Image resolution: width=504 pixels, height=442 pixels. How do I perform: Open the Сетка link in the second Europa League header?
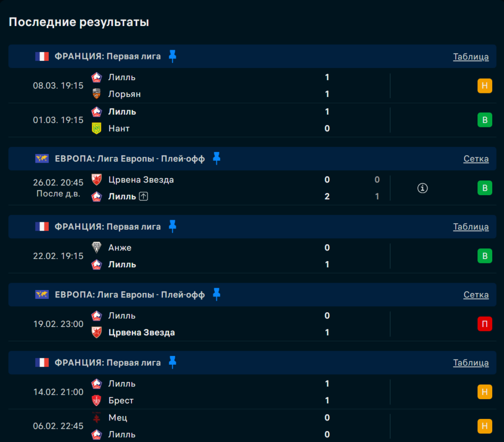[476, 295]
